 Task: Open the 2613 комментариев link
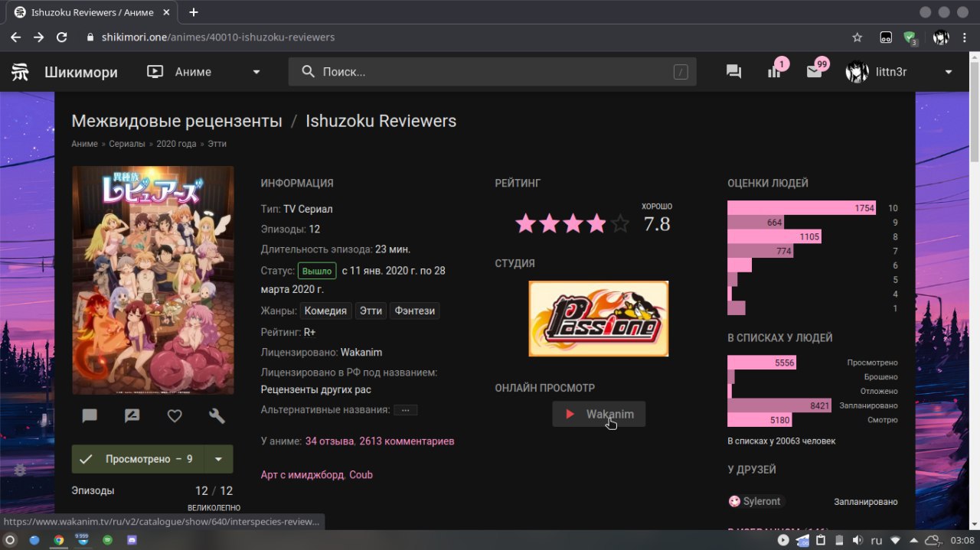click(407, 441)
